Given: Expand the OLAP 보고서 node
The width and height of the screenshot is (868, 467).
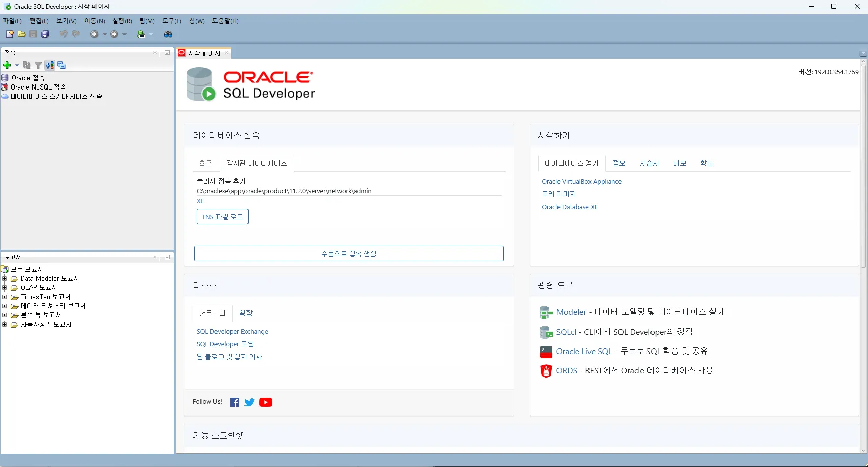Looking at the screenshot, I should pyautogui.click(x=4, y=288).
